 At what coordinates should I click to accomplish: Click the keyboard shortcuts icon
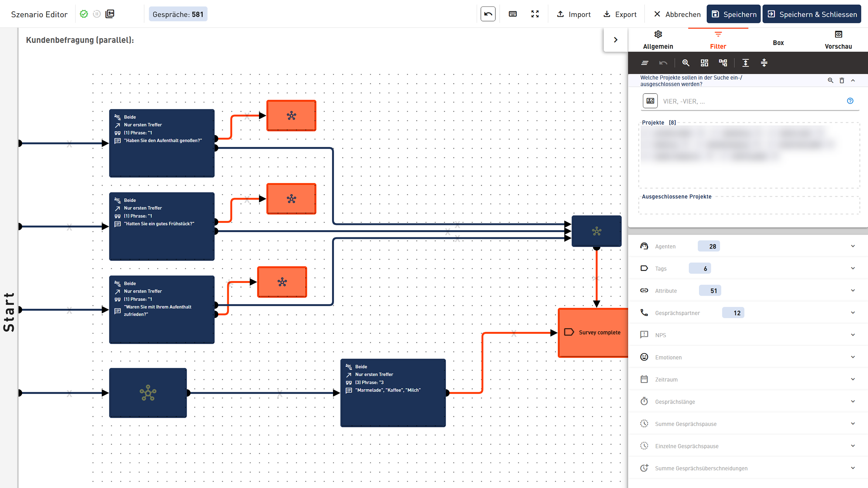click(513, 14)
